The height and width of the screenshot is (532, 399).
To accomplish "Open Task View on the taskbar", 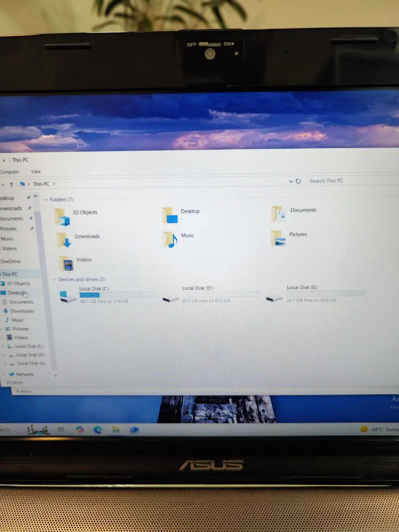I will [x=61, y=430].
